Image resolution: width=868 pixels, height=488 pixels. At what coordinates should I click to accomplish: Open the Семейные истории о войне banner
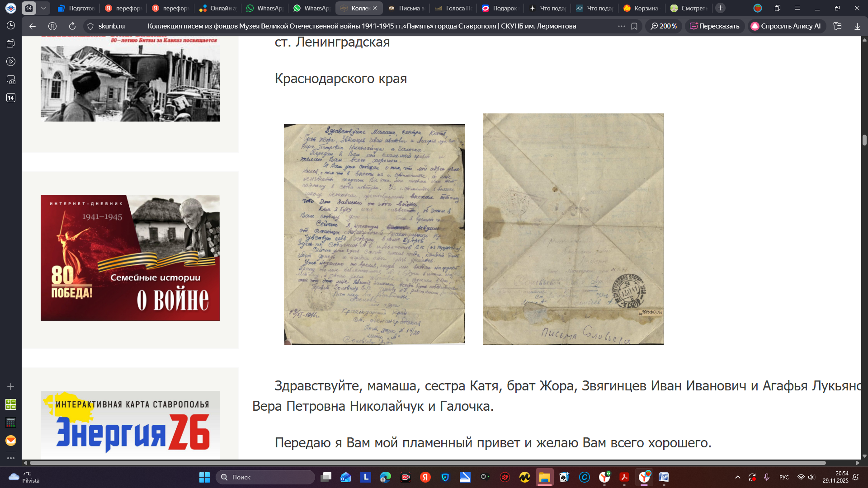pyautogui.click(x=130, y=258)
